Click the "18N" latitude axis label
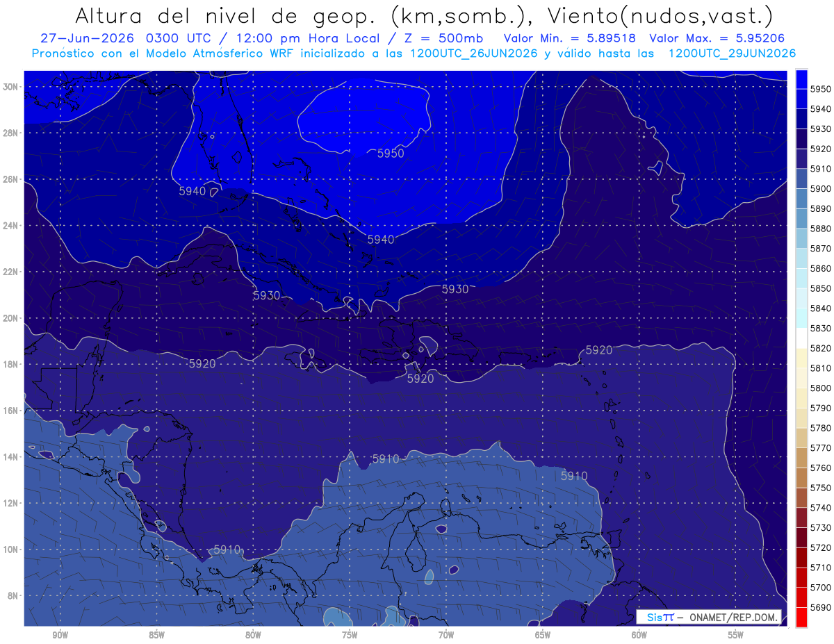Viewport: 834px width, 644px height. pos(12,364)
